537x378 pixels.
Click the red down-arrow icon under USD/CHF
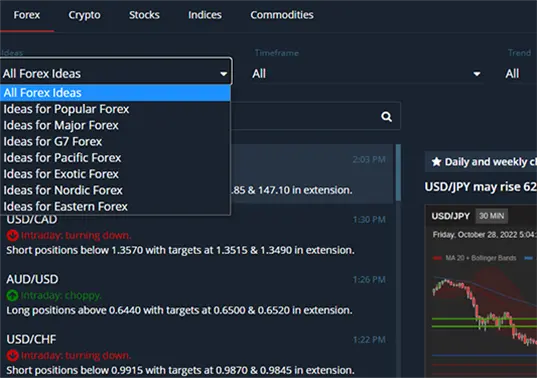pyautogui.click(x=13, y=355)
